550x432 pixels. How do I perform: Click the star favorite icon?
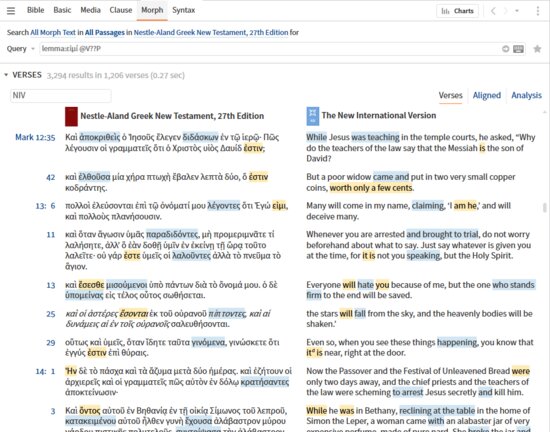pyautogui.click(x=537, y=49)
